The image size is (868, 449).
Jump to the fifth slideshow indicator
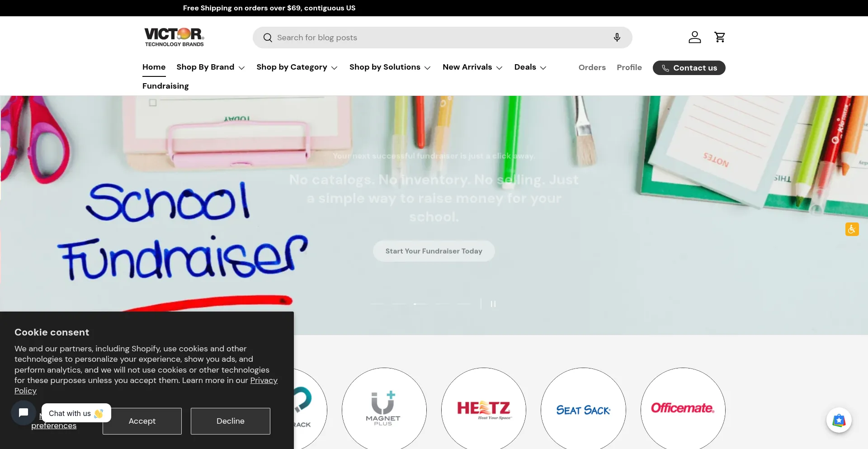[x=464, y=304]
